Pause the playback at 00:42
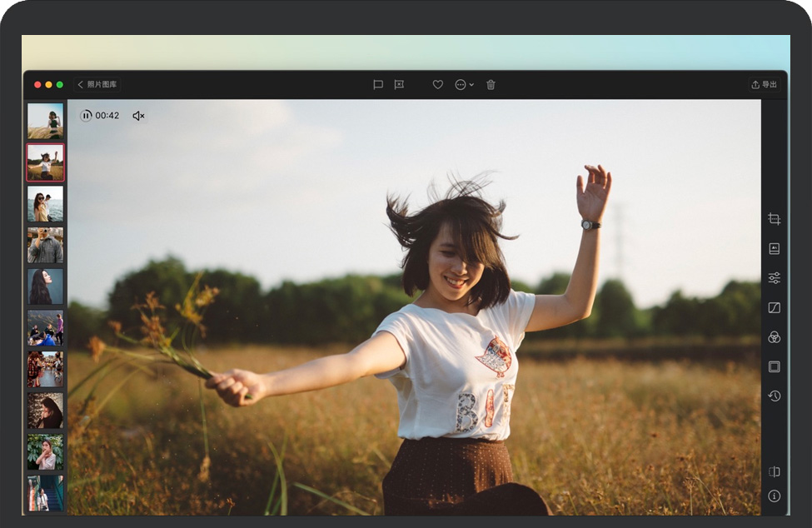The image size is (812, 528). pos(86,116)
